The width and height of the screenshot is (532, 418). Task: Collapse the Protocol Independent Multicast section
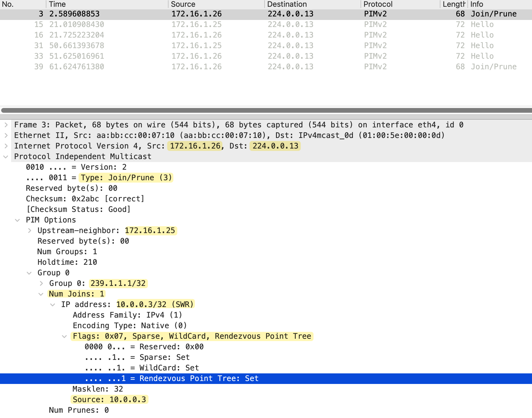point(6,157)
